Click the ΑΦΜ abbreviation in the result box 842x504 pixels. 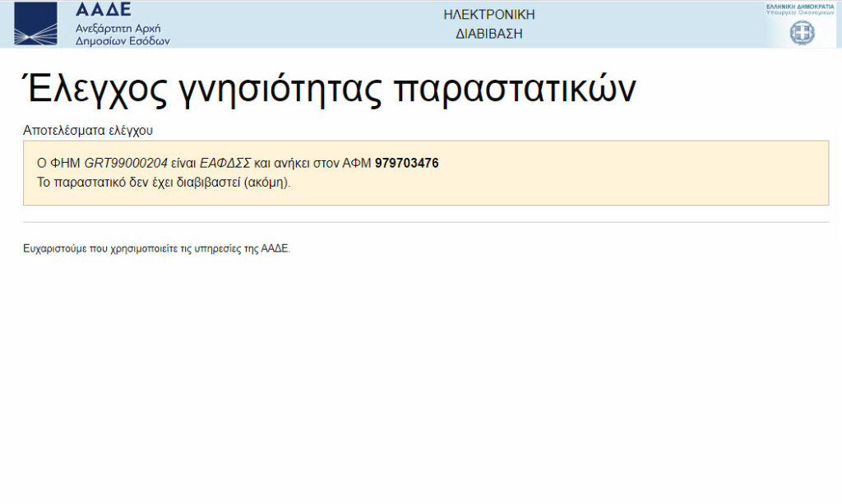356,163
